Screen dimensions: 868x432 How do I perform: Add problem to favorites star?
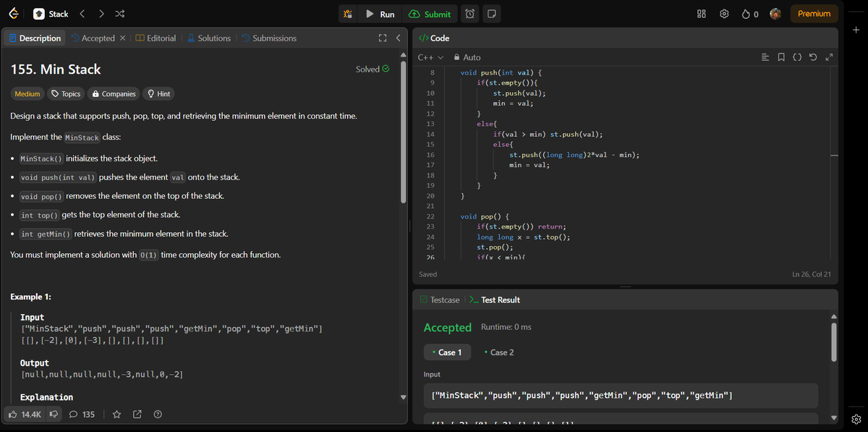[x=117, y=415]
